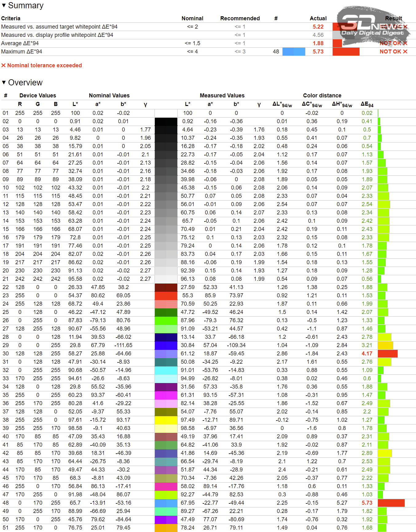Click the ΔL*94/w column header

click(x=282, y=104)
